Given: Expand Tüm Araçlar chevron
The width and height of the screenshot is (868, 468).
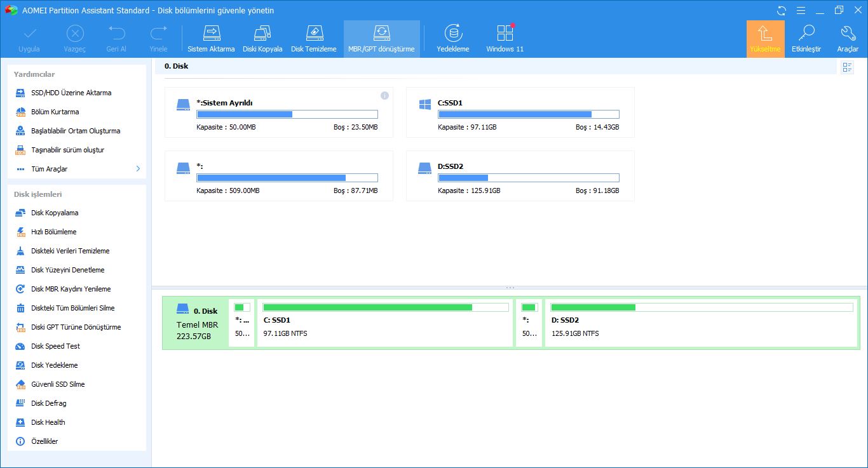Looking at the screenshot, I should [138, 169].
